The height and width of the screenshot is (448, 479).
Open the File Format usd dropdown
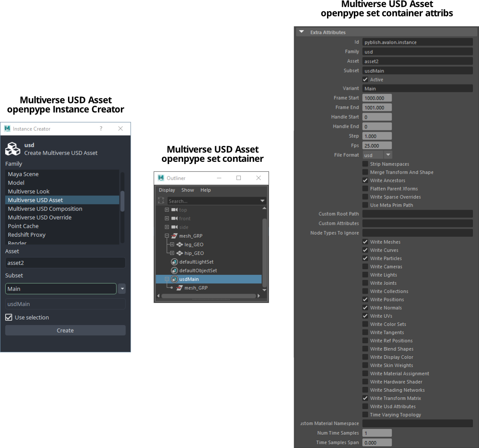[x=377, y=155]
